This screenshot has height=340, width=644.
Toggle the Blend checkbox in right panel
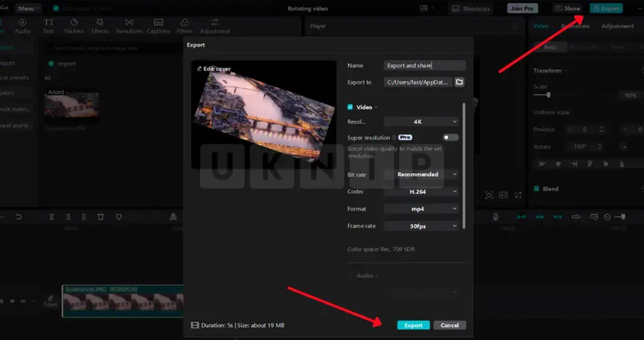(x=536, y=189)
